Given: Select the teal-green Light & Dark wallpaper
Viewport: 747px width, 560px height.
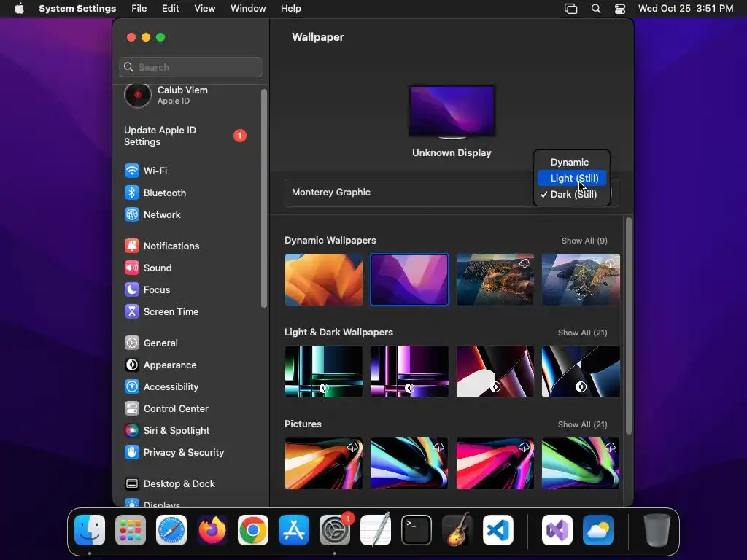Looking at the screenshot, I should [x=323, y=371].
